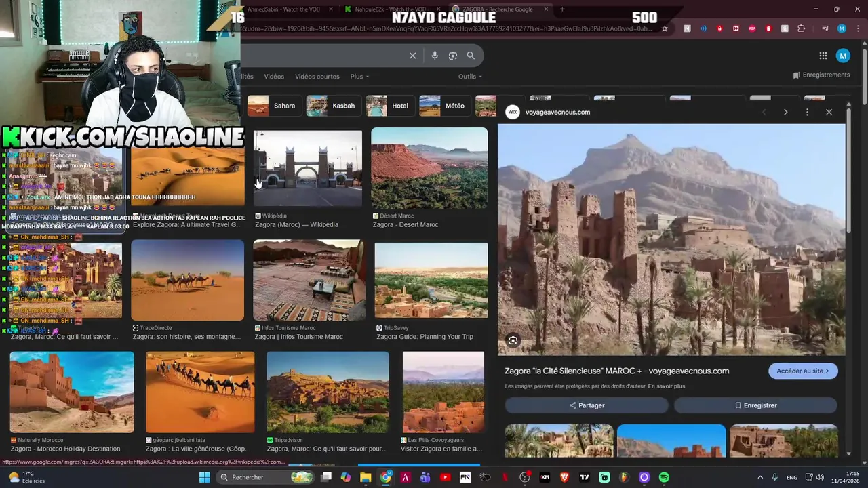Go to previous image in preview panel
Screen dimensions: 868x488
point(764,112)
